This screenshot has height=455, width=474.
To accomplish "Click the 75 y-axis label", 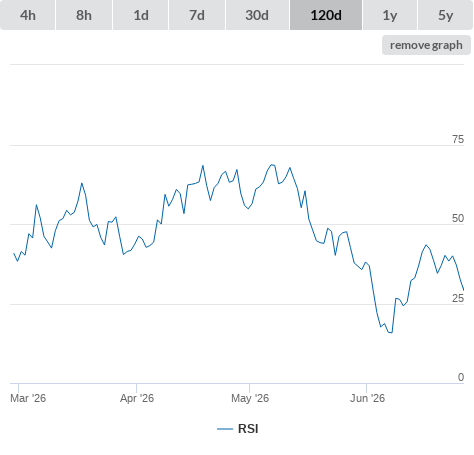I will [x=458, y=139].
